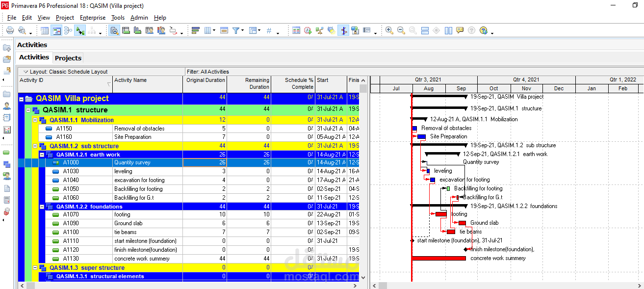Click the Remaining Duration column header
Screen dimensions: 644x289
249,84
